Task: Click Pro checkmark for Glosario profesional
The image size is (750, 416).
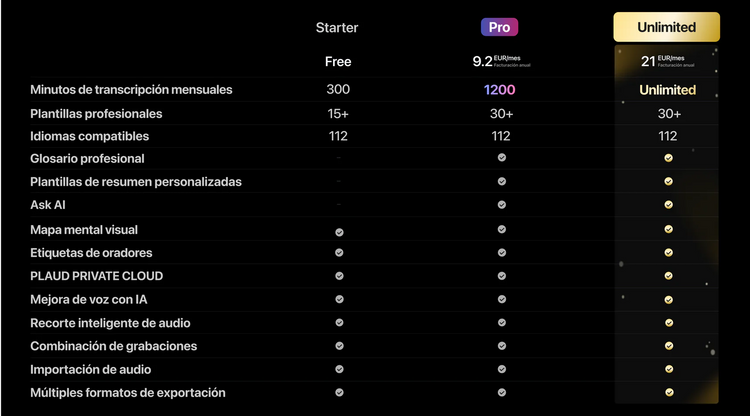Action: point(501,158)
